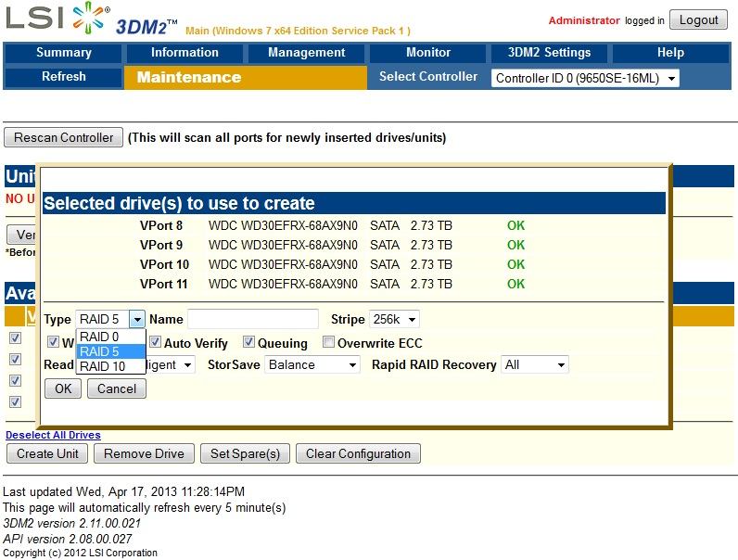738x560 pixels.
Task: Click OK to create the unit
Action: click(63, 388)
